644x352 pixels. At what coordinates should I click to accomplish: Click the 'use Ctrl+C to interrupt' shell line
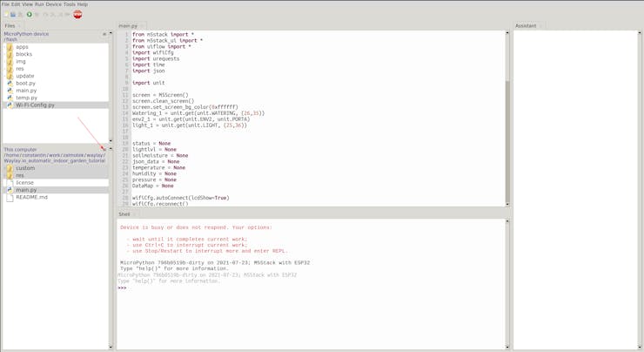coord(187,245)
